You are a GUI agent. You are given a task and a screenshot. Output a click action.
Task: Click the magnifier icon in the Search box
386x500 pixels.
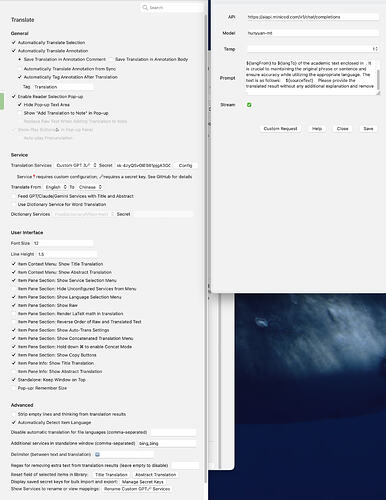(145, 7)
